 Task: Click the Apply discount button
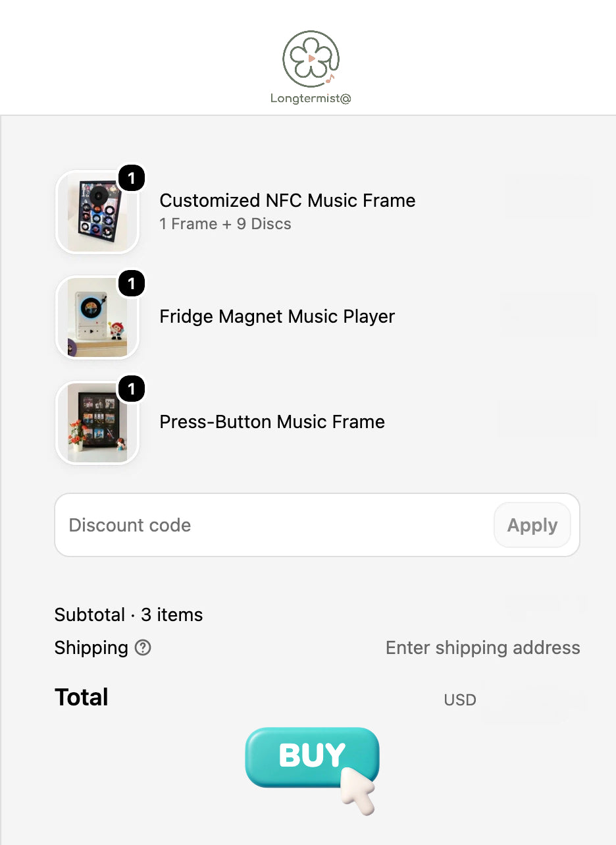532,525
